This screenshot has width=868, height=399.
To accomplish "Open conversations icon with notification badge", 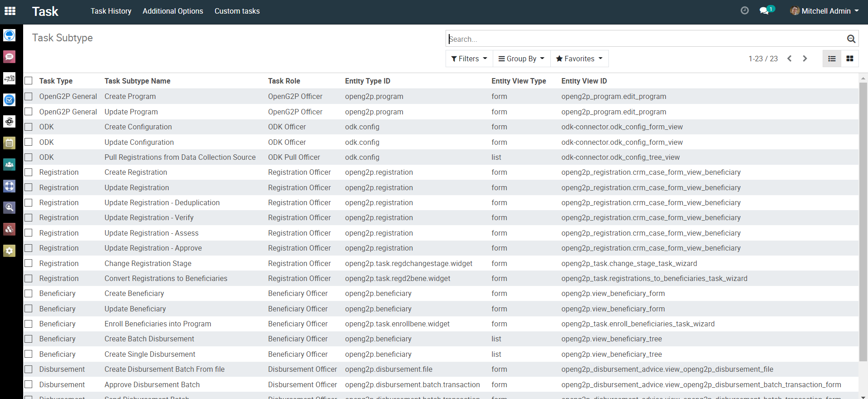I will coord(765,10).
